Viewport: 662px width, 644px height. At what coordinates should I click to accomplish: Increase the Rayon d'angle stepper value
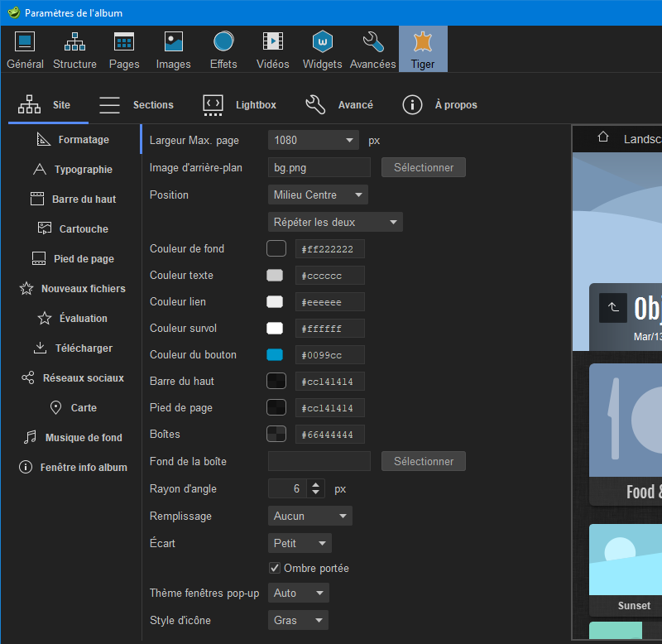316,484
